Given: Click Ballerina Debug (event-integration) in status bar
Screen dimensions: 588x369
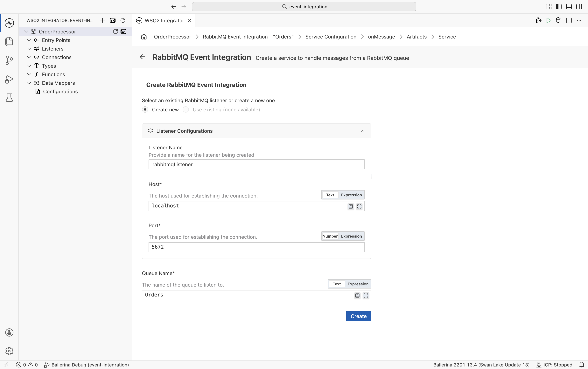Looking at the screenshot, I should click(x=86, y=365).
